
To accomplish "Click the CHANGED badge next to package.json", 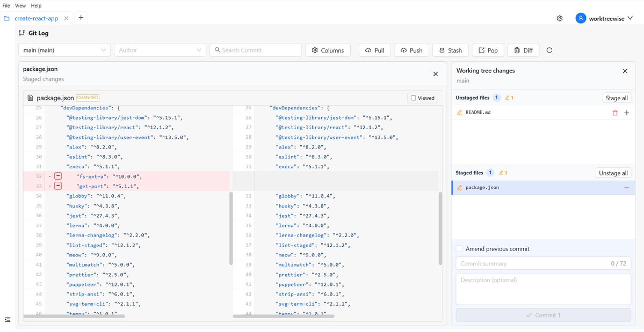I will click(88, 98).
